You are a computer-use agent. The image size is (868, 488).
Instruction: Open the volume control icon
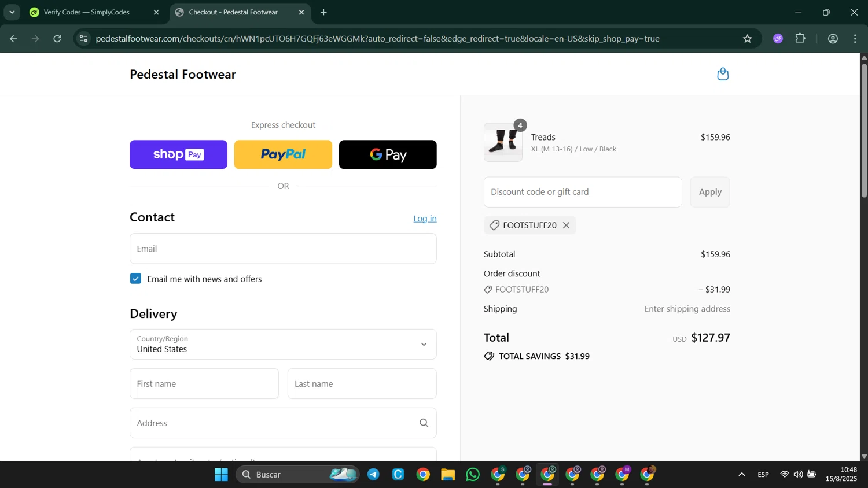point(799,475)
